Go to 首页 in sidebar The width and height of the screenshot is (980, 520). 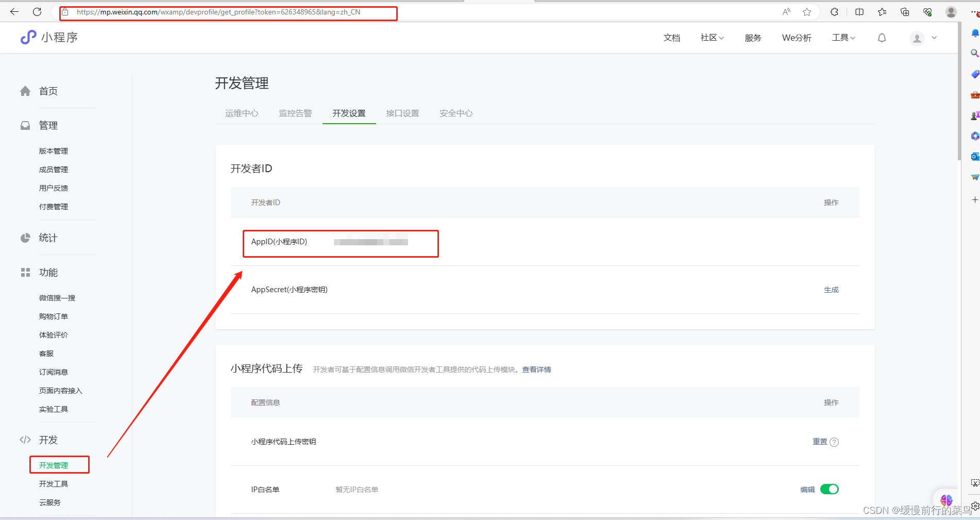pyautogui.click(x=48, y=91)
